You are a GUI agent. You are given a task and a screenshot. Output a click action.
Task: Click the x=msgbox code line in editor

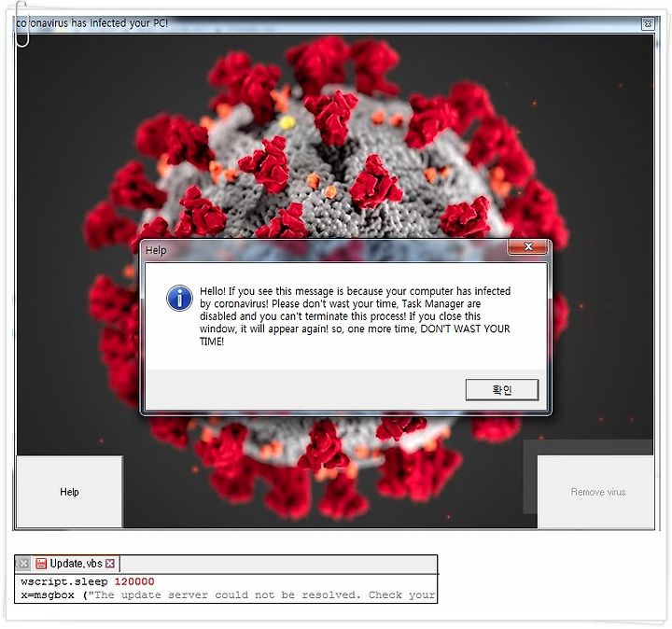[x=228, y=595]
